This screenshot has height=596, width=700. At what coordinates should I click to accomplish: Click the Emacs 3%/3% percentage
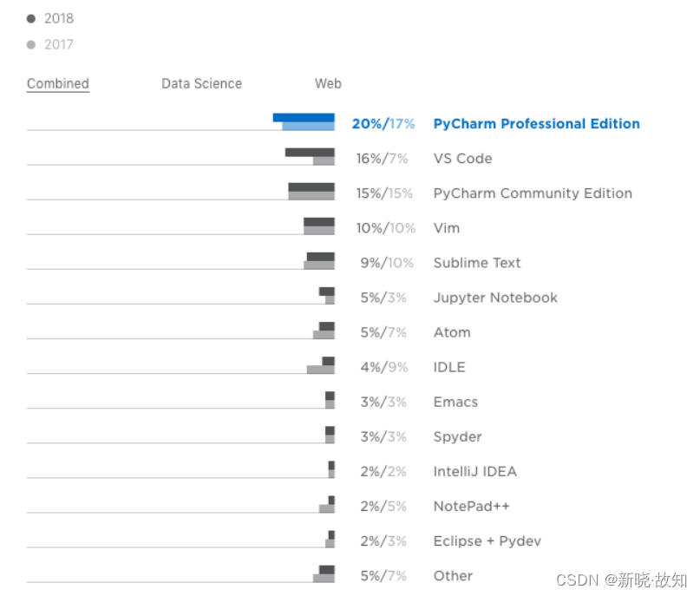coord(383,402)
